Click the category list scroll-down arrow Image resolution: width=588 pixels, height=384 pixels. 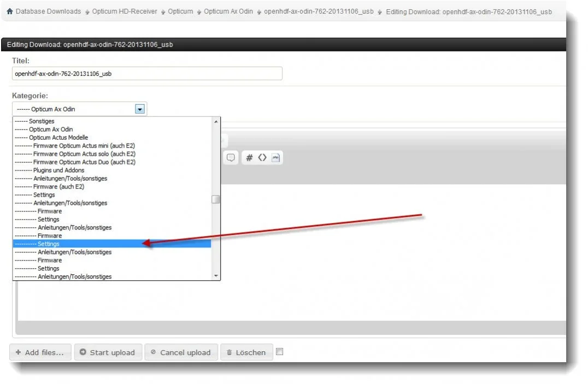coord(216,276)
